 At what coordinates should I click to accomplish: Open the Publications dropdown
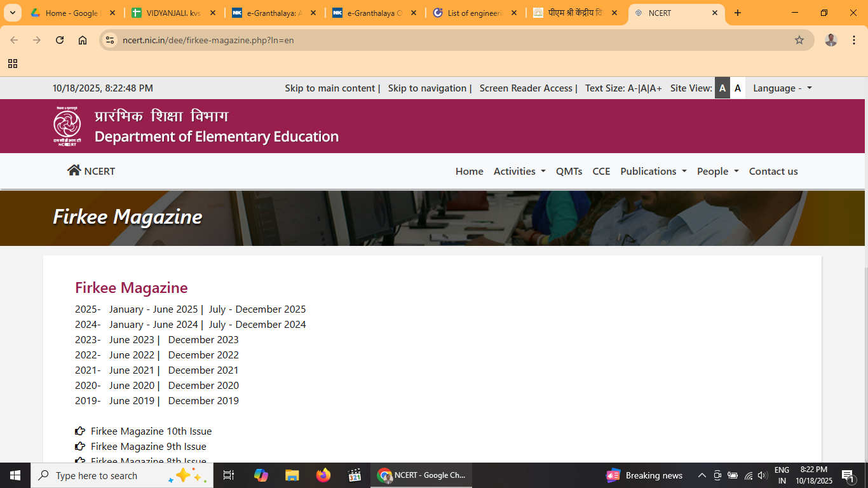pos(653,172)
